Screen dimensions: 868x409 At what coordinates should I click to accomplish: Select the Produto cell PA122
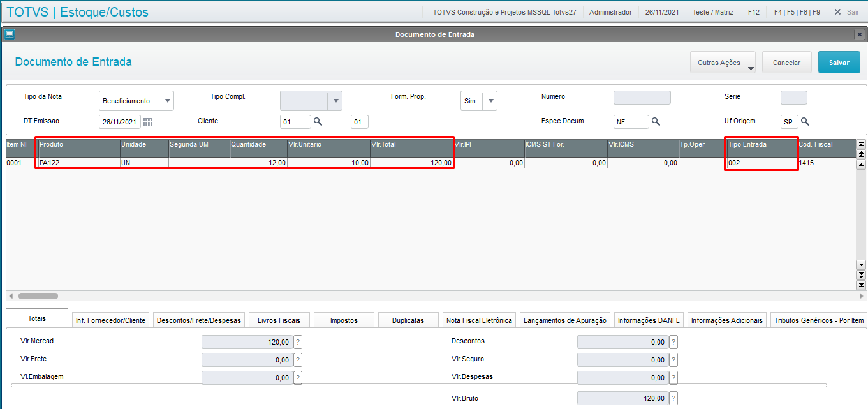[79, 163]
